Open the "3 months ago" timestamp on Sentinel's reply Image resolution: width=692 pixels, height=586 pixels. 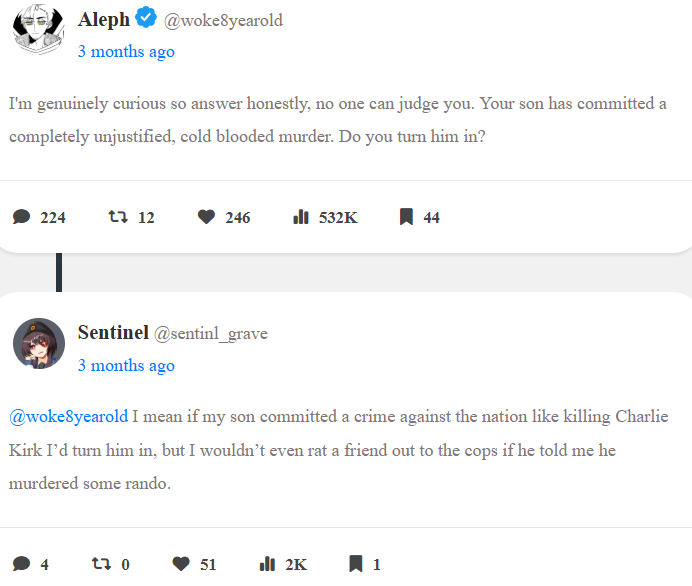[x=126, y=365]
